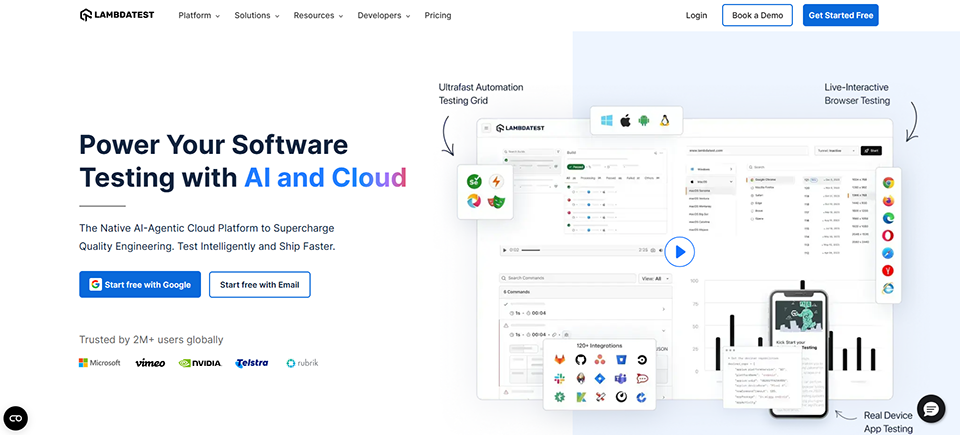
Task: Click the Edge browser icon
Action: pos(888,218)
